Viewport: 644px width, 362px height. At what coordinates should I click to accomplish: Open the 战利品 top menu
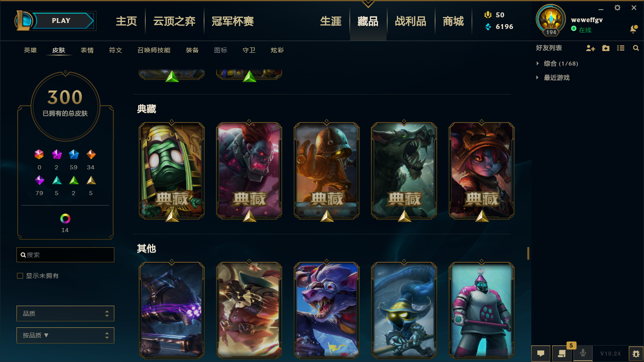pos(411,21)
